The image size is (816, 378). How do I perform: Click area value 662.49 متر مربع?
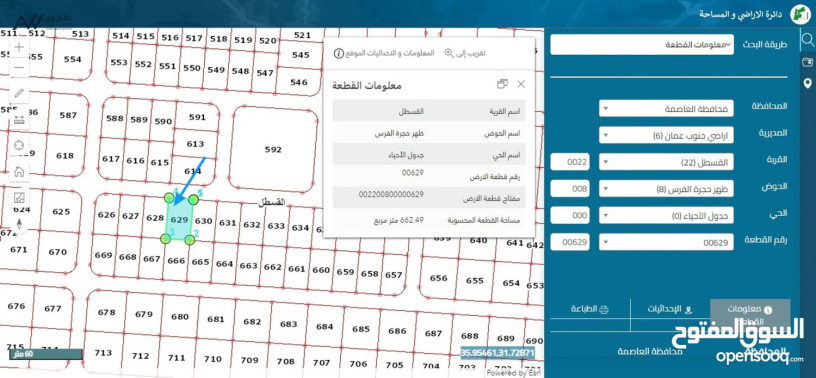pos(399,220)
